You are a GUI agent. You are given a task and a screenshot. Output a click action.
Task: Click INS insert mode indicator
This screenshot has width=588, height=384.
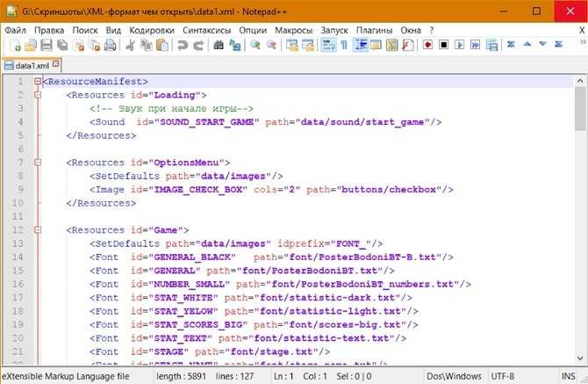point(568,376)
